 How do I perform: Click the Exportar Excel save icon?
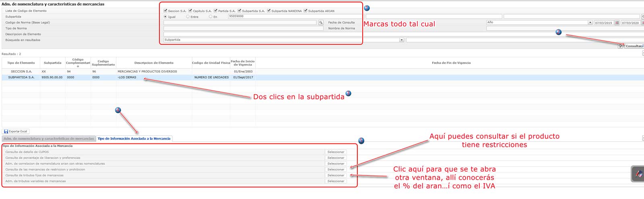pos(6,131)
